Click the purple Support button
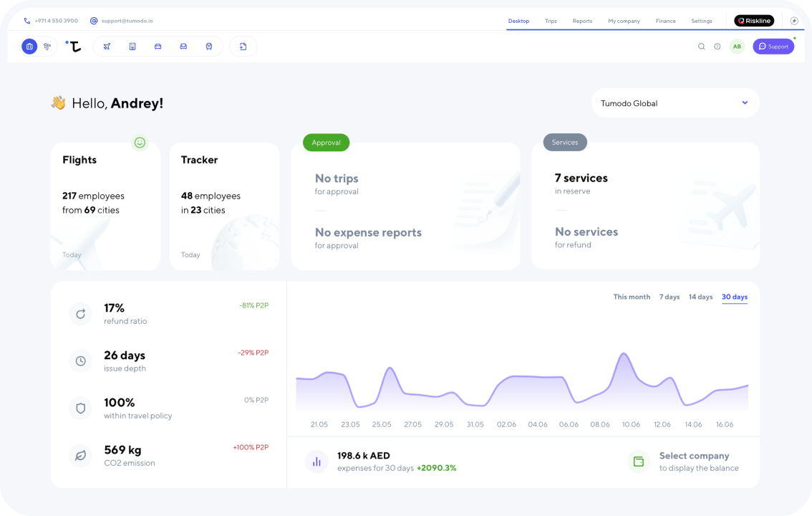This screenshot has width=812, height=516. 773,47
